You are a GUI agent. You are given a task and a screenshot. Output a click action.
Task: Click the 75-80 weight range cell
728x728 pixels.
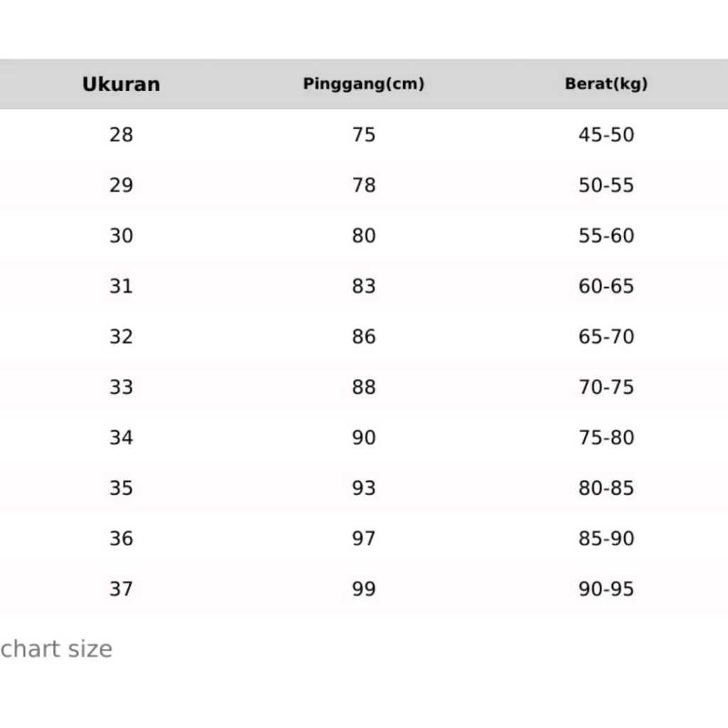coord(606,437)
